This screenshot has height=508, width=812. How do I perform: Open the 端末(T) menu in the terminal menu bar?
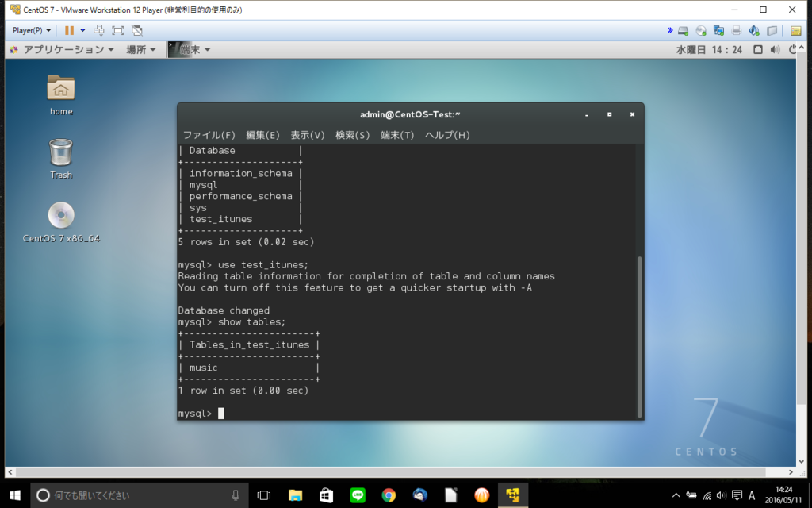(397, 135)
